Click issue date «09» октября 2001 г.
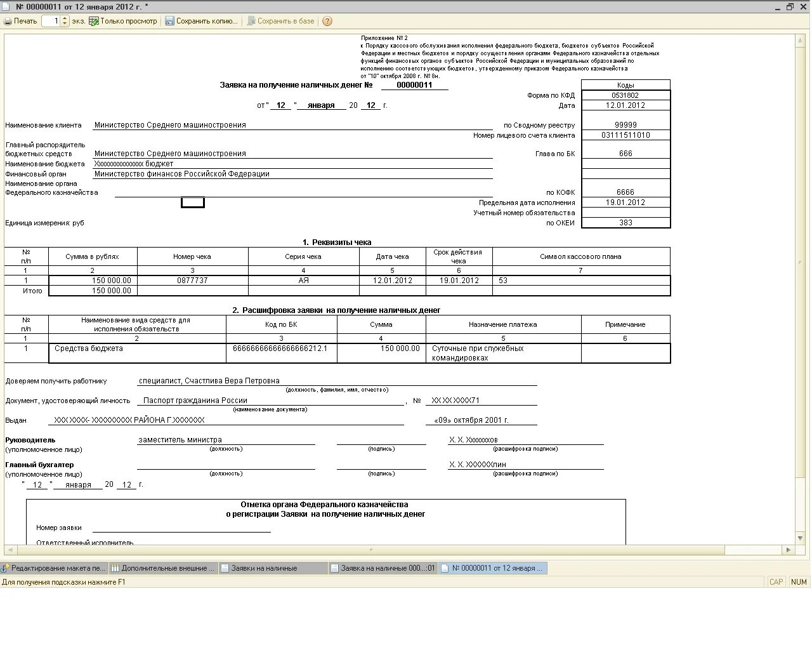Image resolution: width=812 pixels, height=650 pixels. pos(471,420)
